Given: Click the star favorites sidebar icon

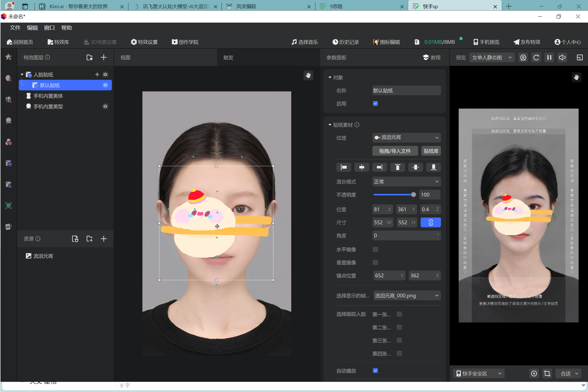Looking at the screenshot, I should (x=8, y=57).
